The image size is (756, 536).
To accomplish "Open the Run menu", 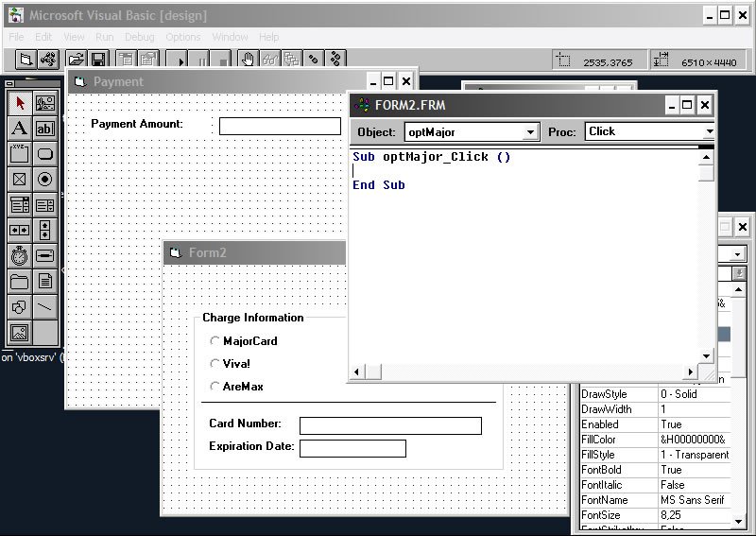I will pyautogui.click(x=104, y=37).
